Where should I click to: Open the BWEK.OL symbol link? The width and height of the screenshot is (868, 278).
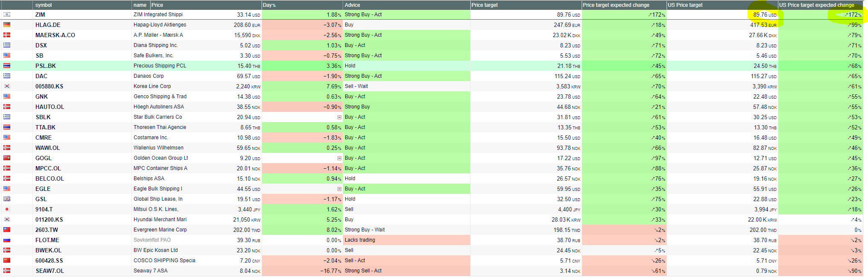click(48, 250)
